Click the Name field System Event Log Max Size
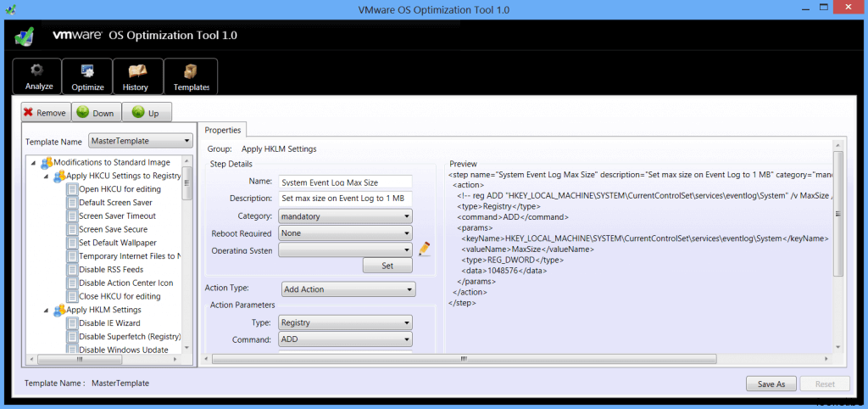868x409 pixels. coord(346,182)
